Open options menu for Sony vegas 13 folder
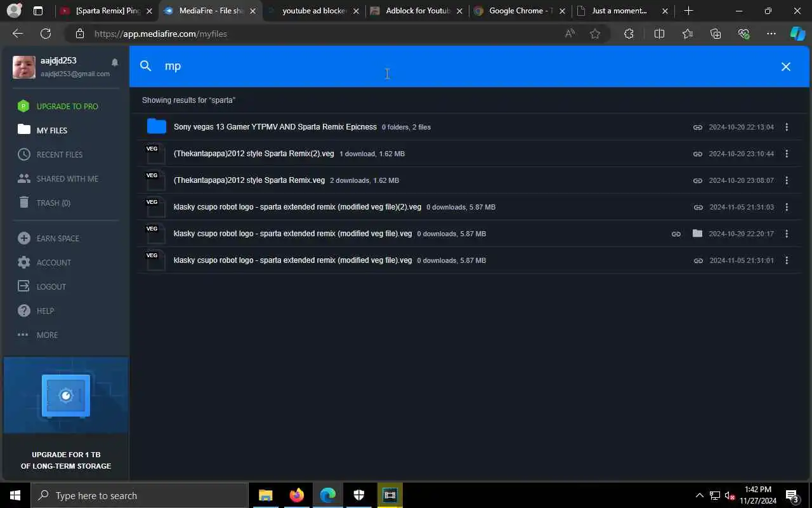 (x=787, y=127)
